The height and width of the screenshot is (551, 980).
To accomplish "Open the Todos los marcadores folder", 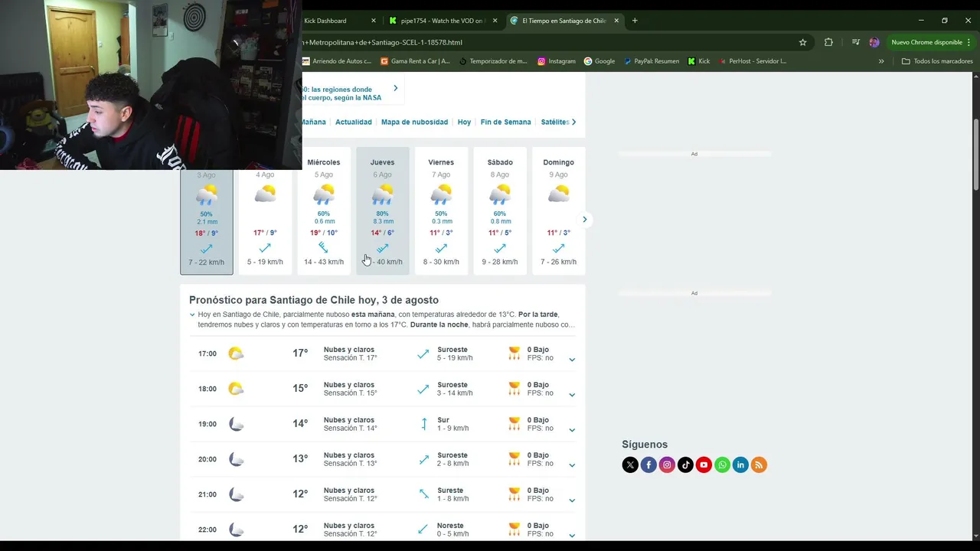I will pos(937,61).
